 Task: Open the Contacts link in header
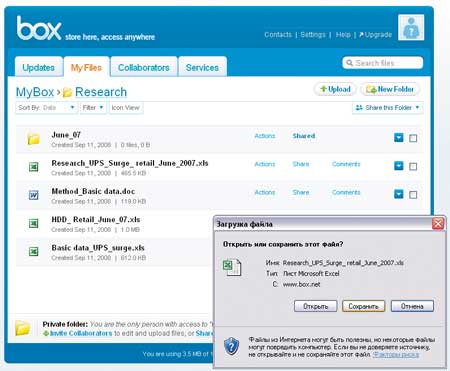(278, 35)
